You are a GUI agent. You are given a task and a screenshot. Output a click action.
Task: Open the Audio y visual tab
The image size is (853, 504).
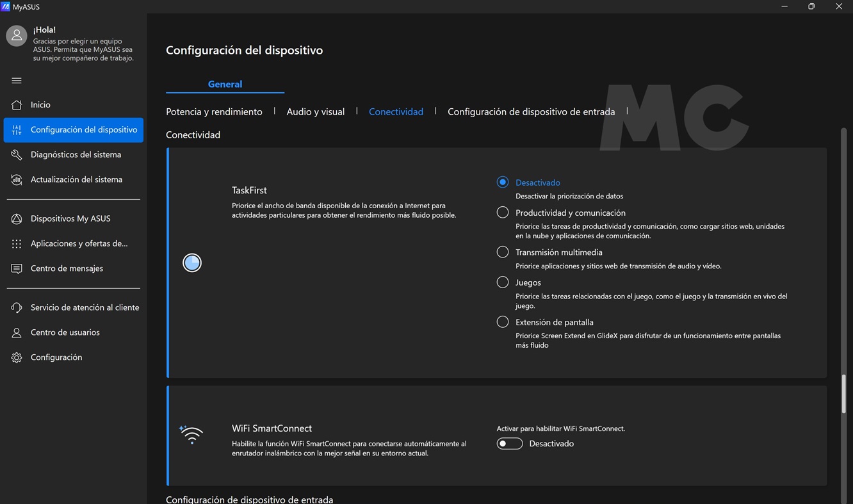(x=315, y=112)
